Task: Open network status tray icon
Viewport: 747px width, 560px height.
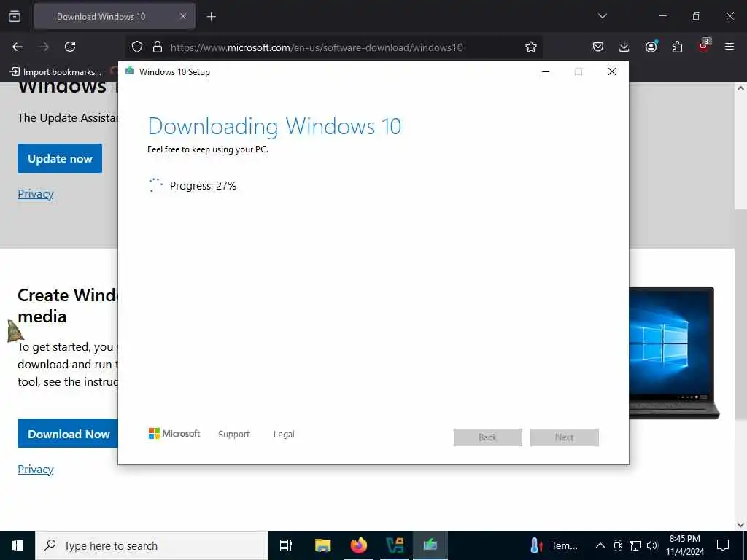Action: (635, 545)
